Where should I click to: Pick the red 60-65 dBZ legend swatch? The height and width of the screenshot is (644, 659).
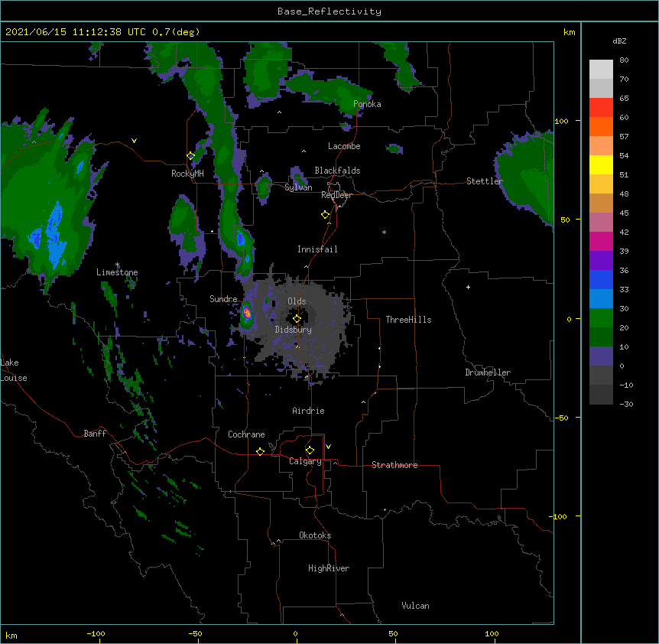(x=601, y=108)
